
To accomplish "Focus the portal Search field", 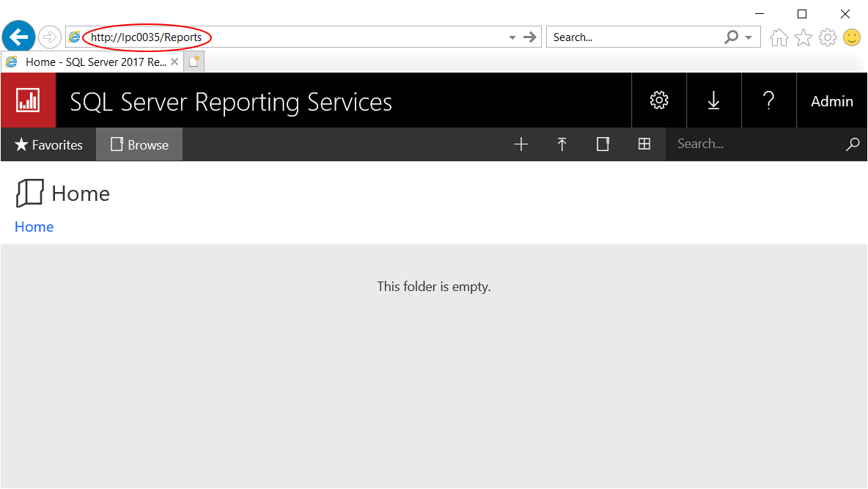I will tap(756, 144).
